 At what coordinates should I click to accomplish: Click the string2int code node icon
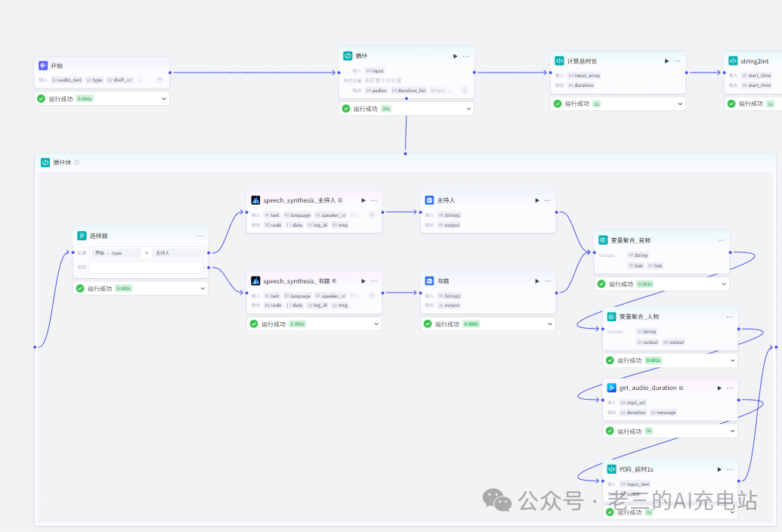733,60
